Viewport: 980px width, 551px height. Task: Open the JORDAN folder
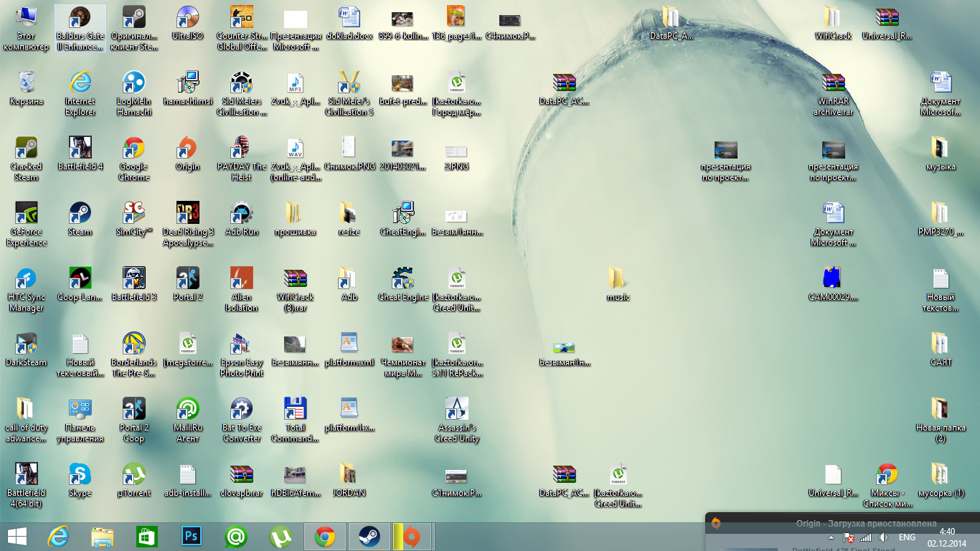(x=349, y=480)
